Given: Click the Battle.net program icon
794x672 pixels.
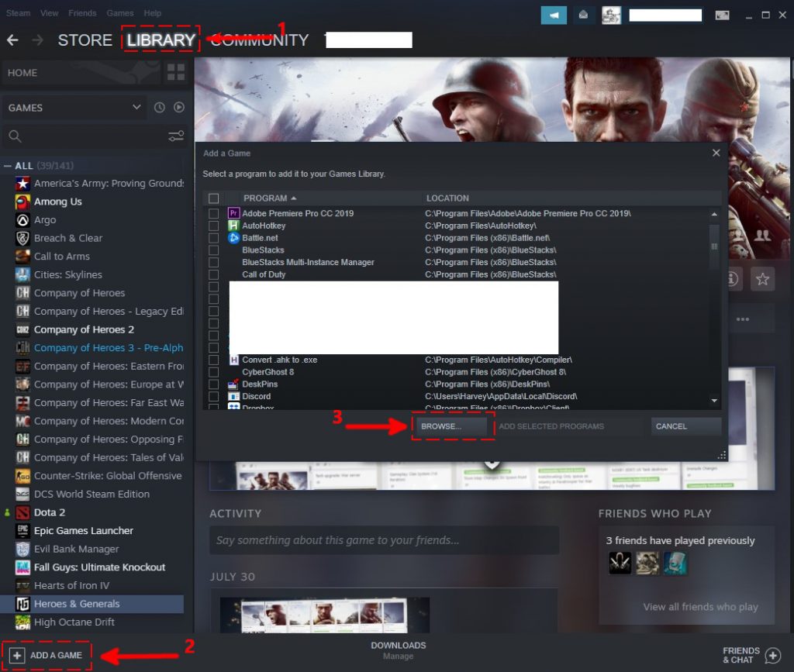Looking at the screenshot, I should [233, 238].
